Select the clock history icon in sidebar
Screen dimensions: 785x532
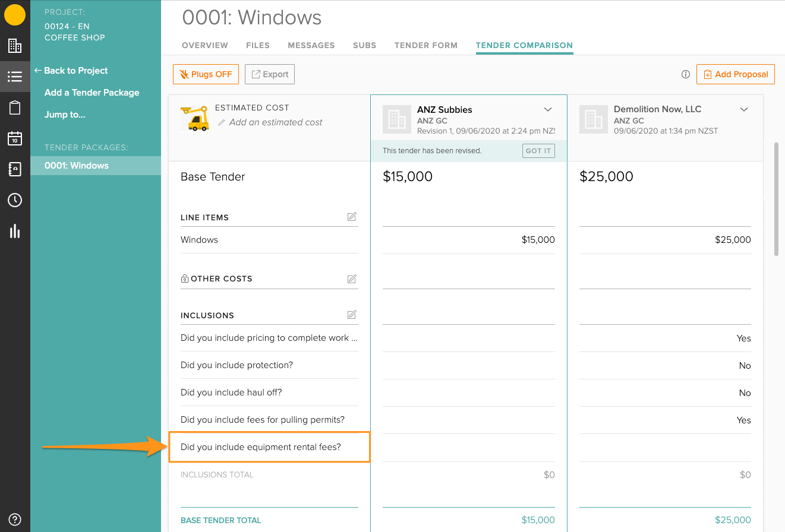pyautogui.click(x=15, y=200)
